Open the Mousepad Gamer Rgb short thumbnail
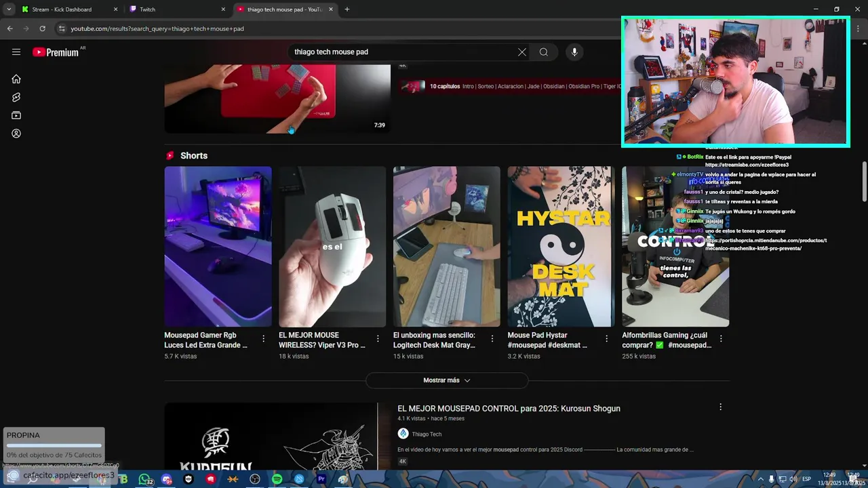 [x=218, y=247]
